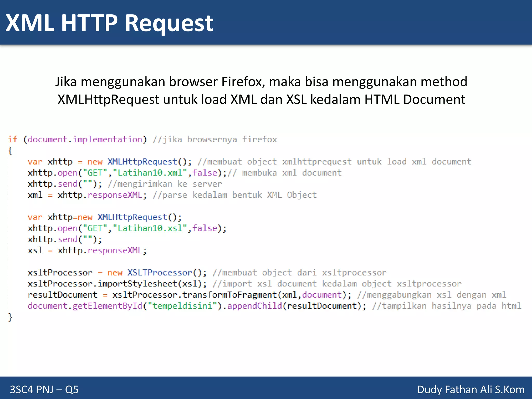Click the comment "//import xsl document kedalam object xsltprocessor"
532x399 pixels.
(x=337, y=284)
